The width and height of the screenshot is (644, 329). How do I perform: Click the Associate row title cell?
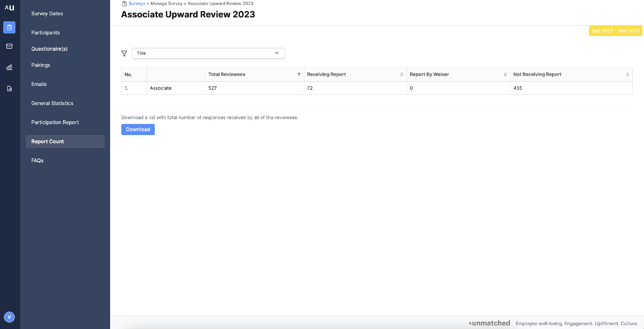pyautogui.click(x=176, y=88)
